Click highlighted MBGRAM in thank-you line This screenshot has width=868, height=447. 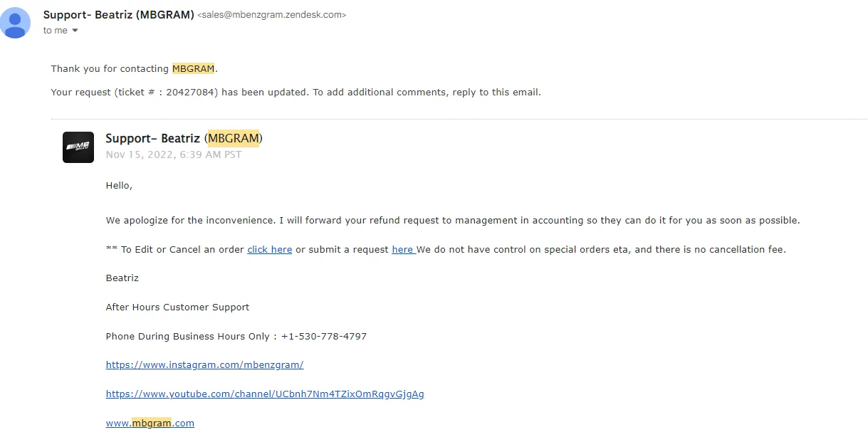[x=194, y=69]
